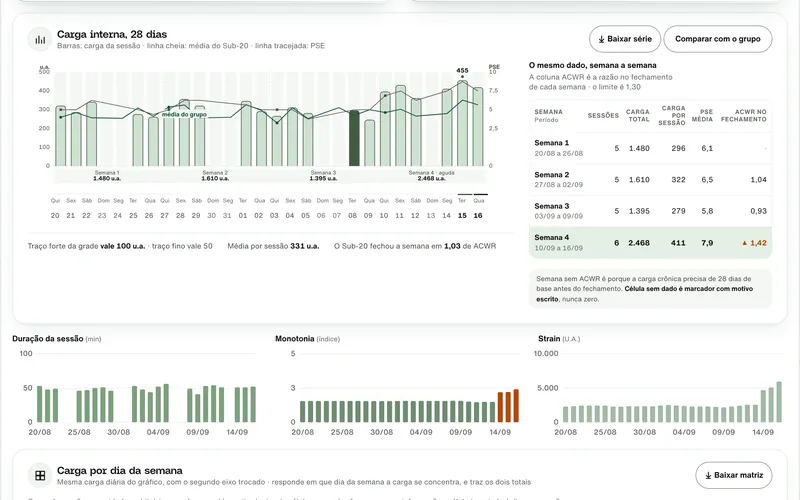Click the carga total value 1.395
This screenshot has width=800, height=500.
[639, 211]
